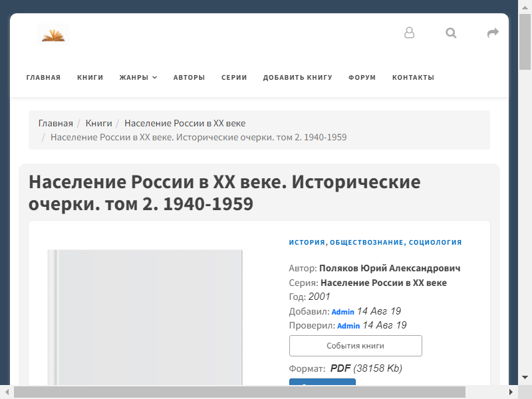Click the open book site logo
Image resolution: width=532 pixels, height=399 pixels.
tap(53, 34)
